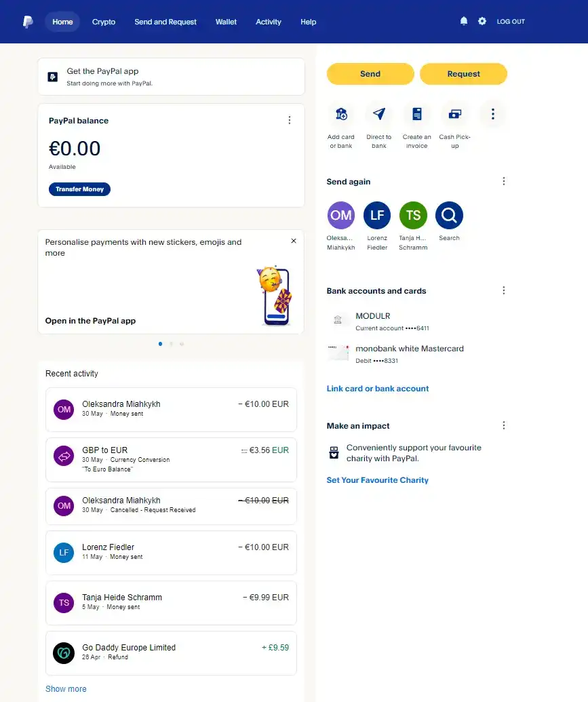Open account settings gear icon
This screenshot has height=702, width=588.
(482, 22)
